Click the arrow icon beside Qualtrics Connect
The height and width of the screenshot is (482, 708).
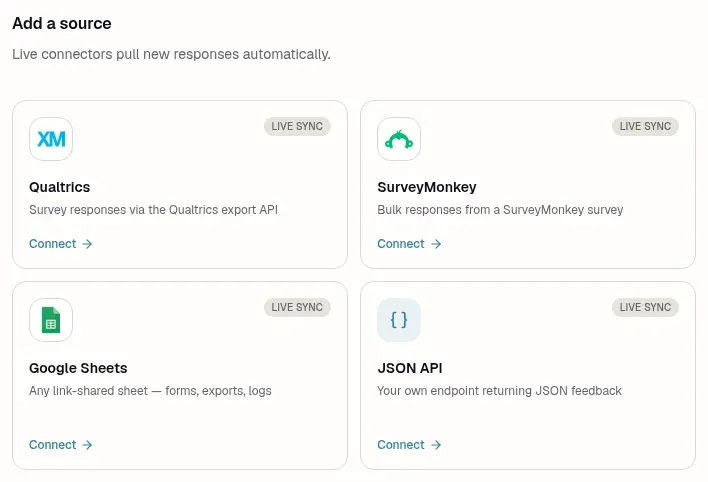coord(87,244)
